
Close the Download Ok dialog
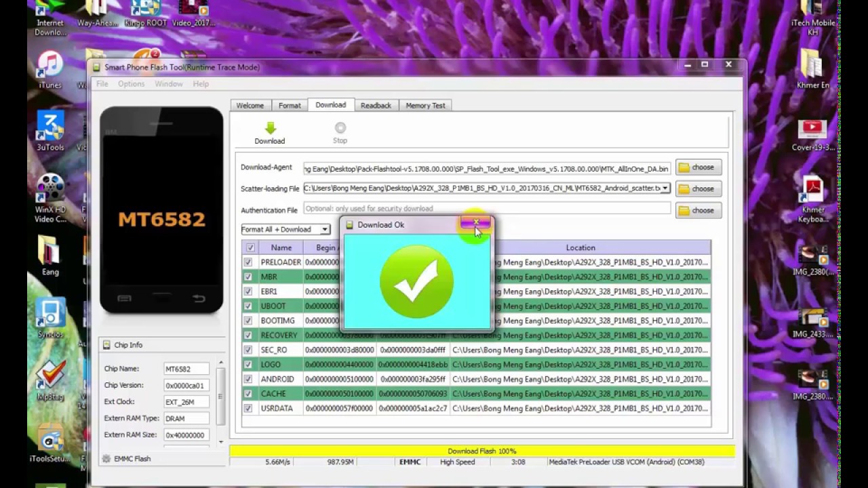click(475, 222)
